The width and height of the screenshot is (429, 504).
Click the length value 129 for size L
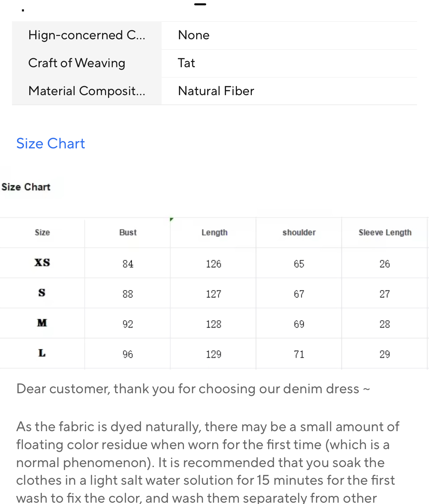(x=214, y=354)
